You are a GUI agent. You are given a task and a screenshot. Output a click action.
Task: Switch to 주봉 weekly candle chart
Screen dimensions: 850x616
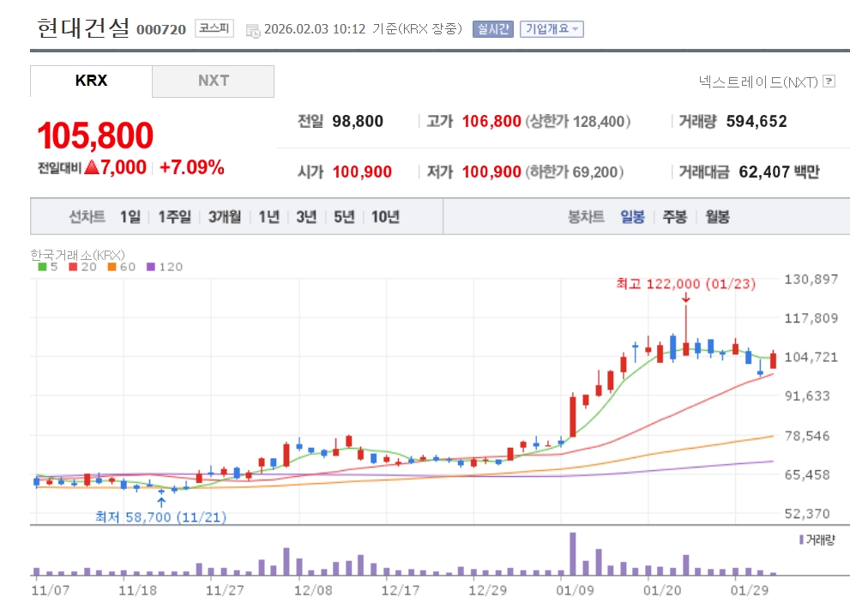(x=674, y=217)
